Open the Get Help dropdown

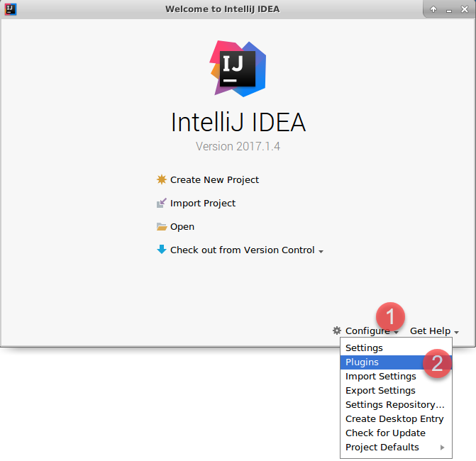(x=430, y=331)
